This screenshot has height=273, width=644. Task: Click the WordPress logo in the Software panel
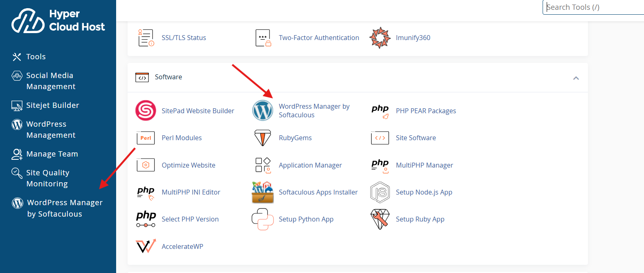(263, 111)
